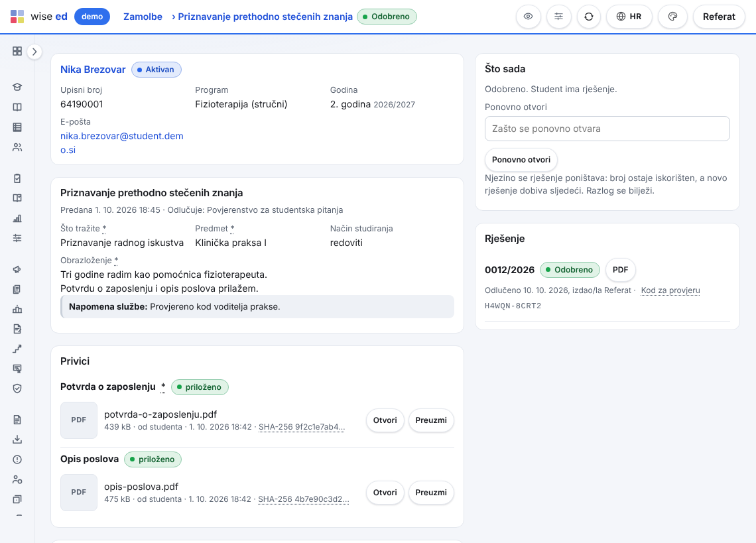Open the graduation cap icon in sidebar
Viewport: 756px width, 543px height.
(x=17, y=87)
